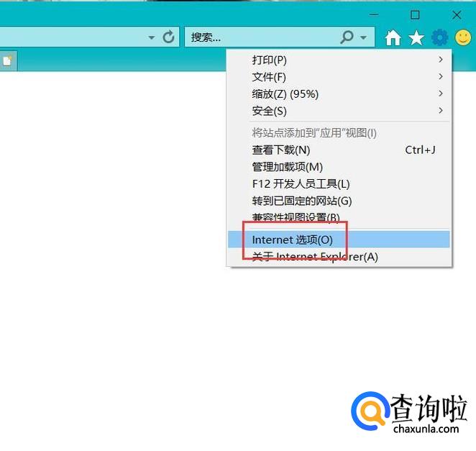This screenshot has height=451, width=476.
Task: Click into the 搜索... search field
Action: (262, 37)
